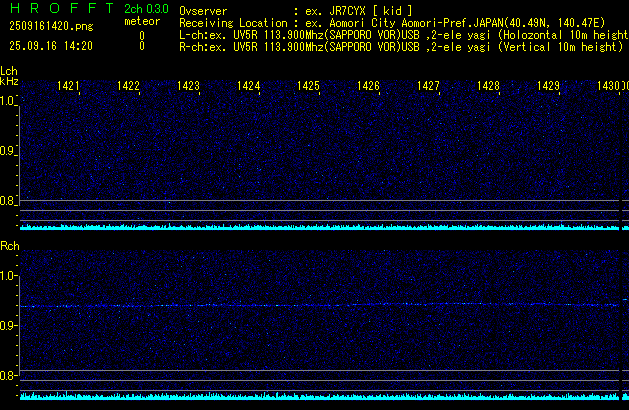Click the 2ch 0.3.0 version label
The height and width of the screenshot is (410, 629).
[146, 9]
